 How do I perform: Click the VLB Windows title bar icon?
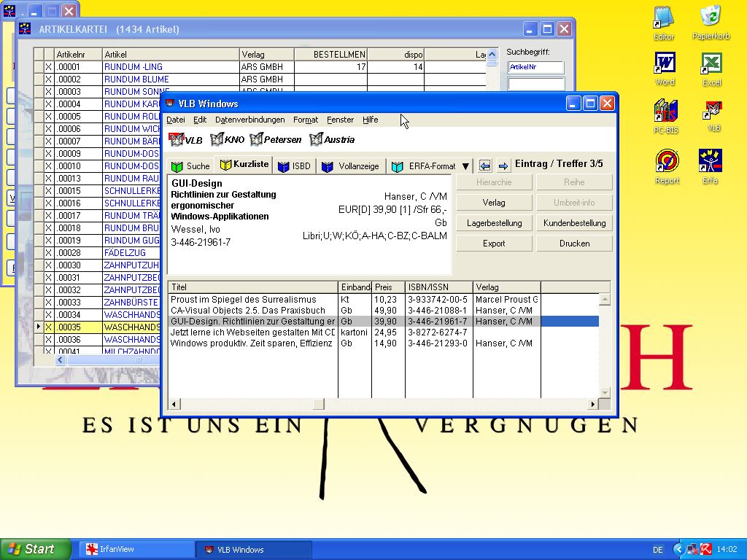coord(170,104)
